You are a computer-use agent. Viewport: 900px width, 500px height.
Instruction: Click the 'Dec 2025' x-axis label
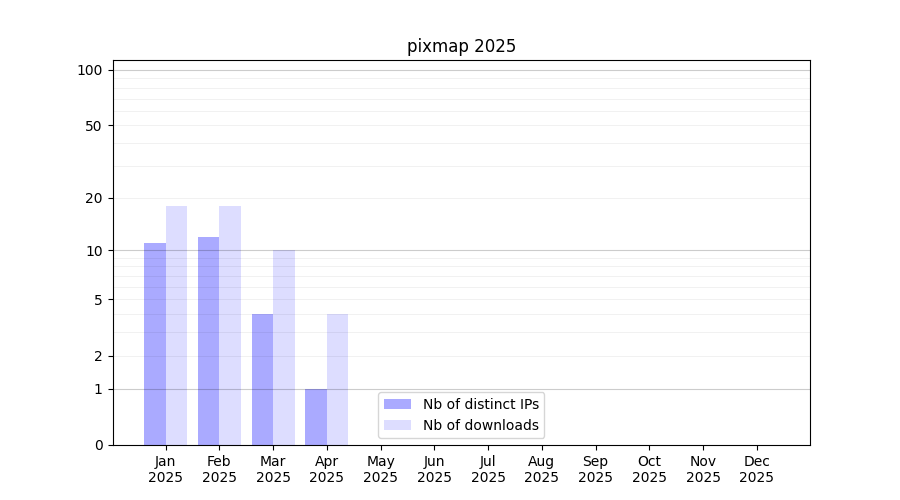(756, 469)
